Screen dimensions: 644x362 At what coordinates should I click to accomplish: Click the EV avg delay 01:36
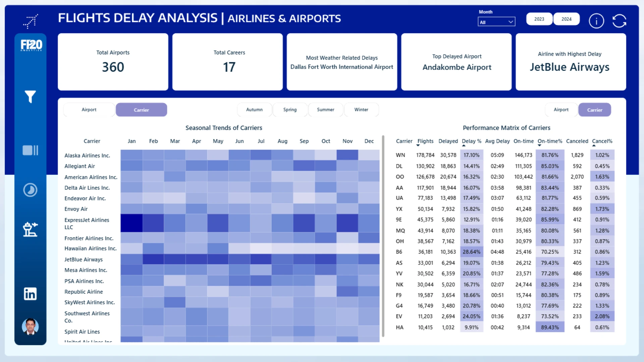[x=497, y=316]
